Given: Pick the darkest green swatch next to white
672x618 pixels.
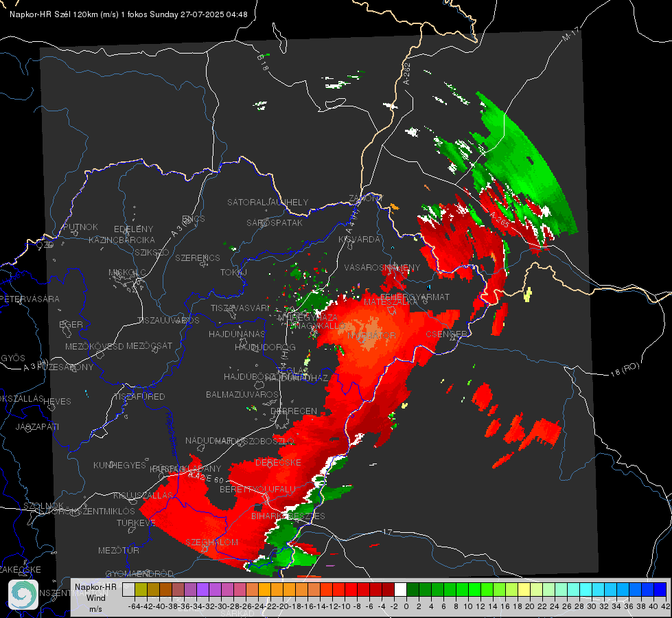Looking at the screenshot, I should [x=413, y=589].
